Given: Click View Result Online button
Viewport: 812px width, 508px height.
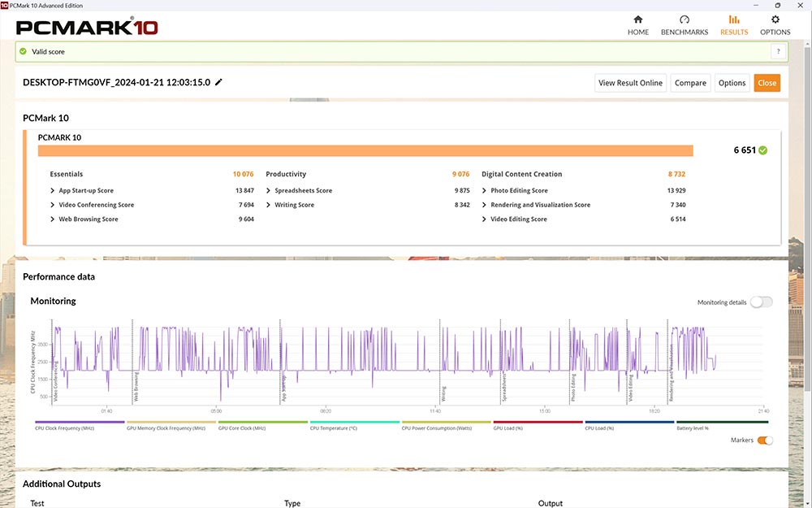Looking at the screenshot, I should tap(630, 83).
